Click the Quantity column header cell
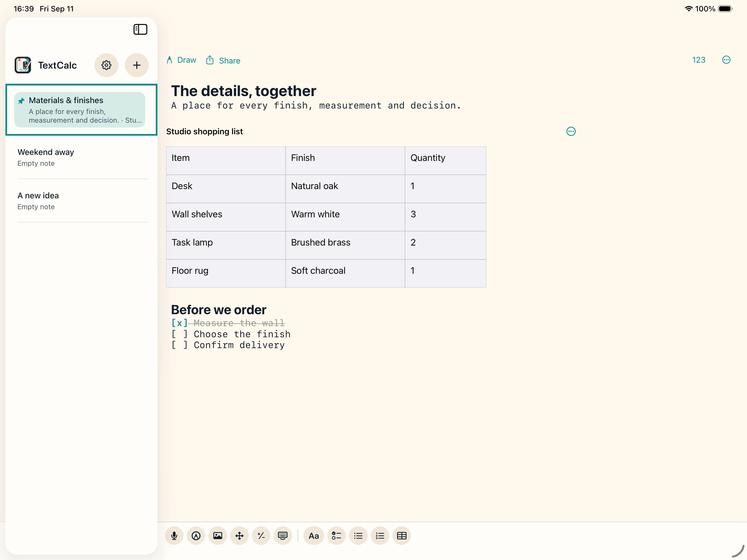The height and width of the screenshot is (560, 747). pyautogui.click(x=445, y=161)
